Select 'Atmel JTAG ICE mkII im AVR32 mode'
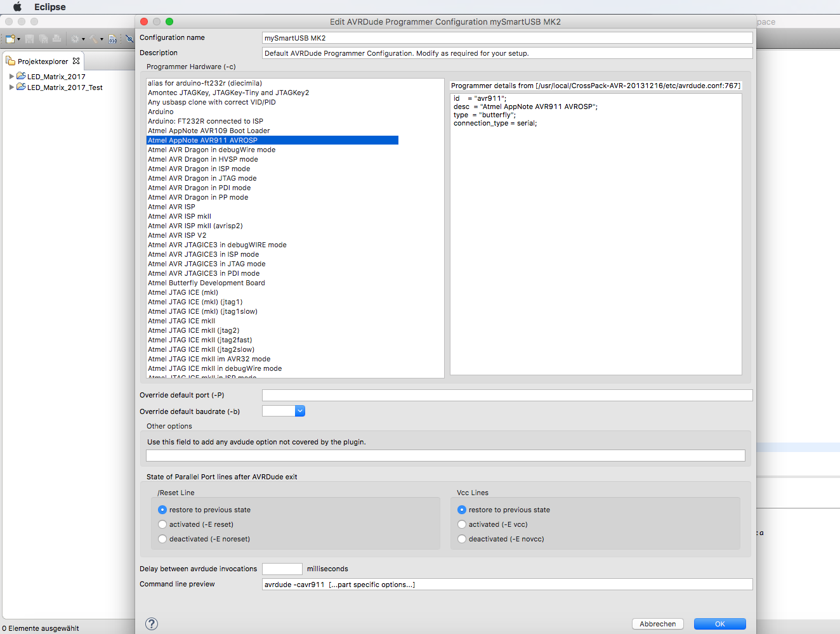This screenshot has height=634, width=840. pos(209,359)
